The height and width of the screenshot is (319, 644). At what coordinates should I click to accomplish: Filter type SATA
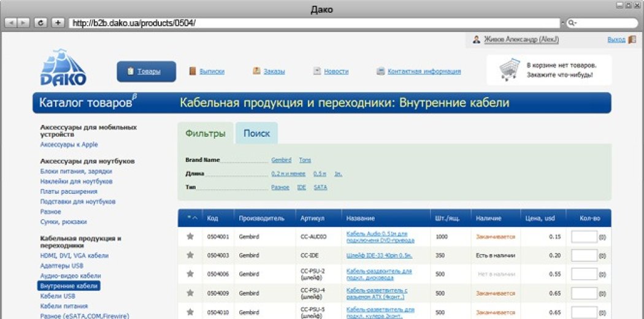point(320,187)
